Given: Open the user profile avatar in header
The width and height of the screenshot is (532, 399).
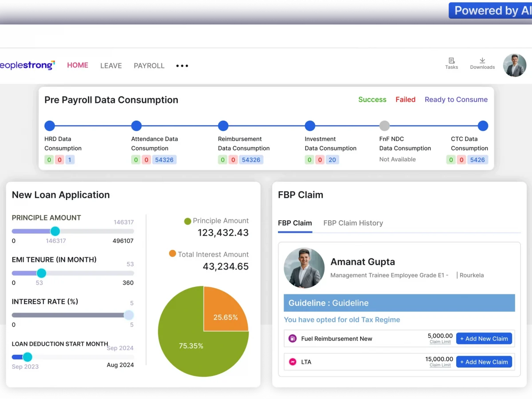Looking at the screenshot, I should (x=514, y=66).
